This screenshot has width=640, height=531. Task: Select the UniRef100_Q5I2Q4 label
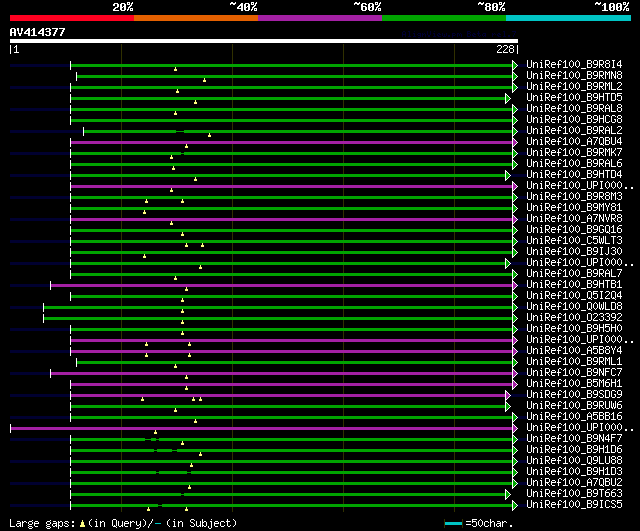point(574,296)
